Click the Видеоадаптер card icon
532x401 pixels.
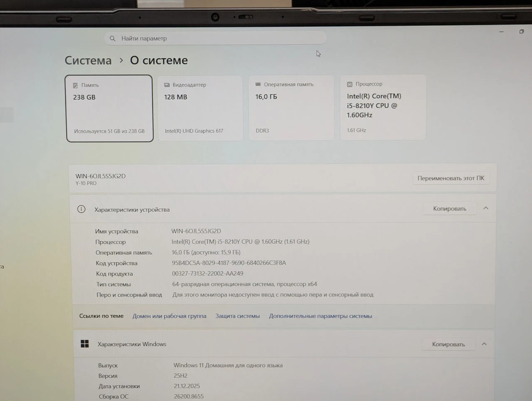tap(167, 85)
